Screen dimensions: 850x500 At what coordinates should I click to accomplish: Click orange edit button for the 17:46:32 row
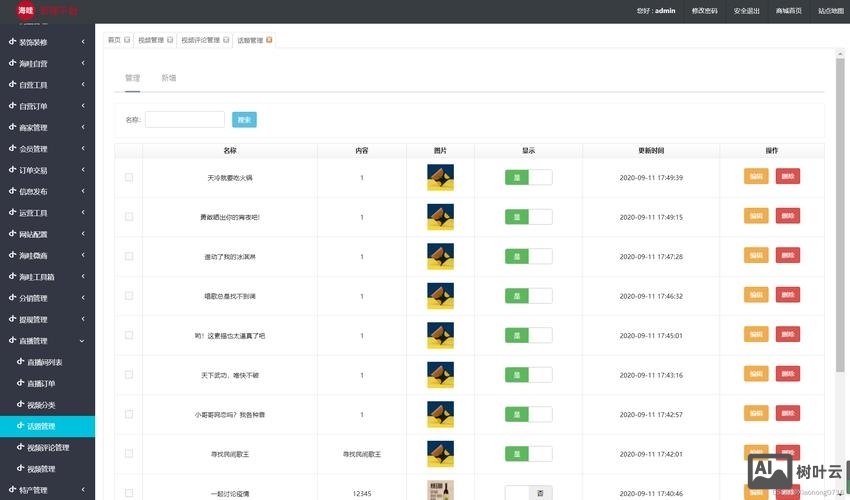pyautogui.click(x=756, y=294)
